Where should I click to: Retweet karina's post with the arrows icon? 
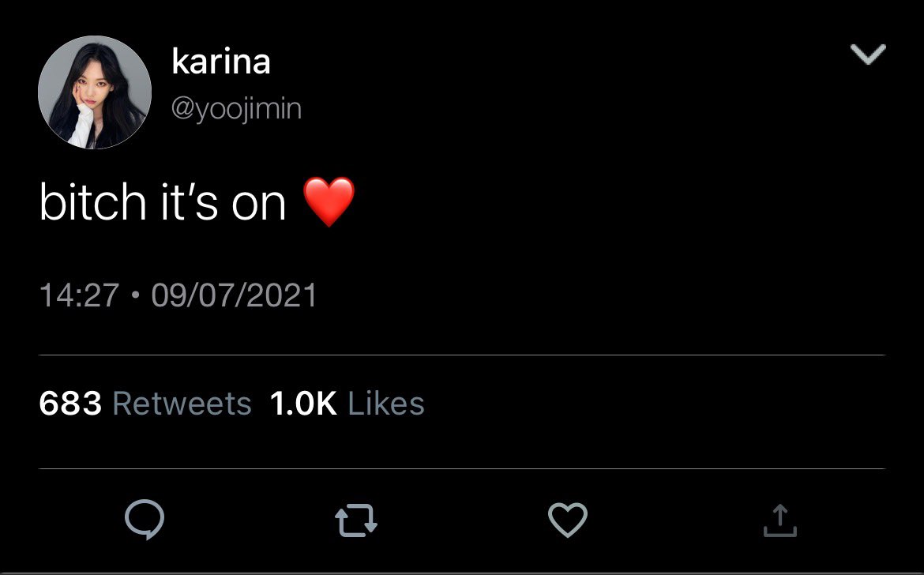[356, 521]
